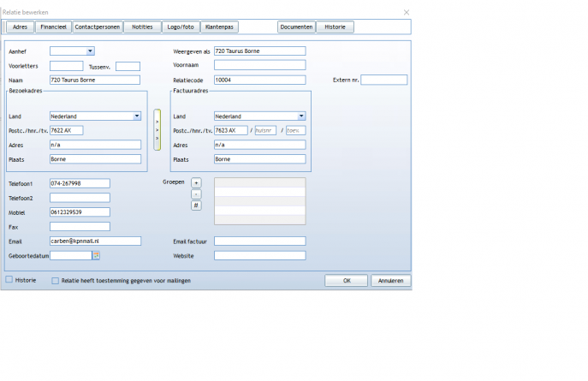Click the Relatiecode field 10004
Screen dimensions: 588x381
[x=260, y=80]
